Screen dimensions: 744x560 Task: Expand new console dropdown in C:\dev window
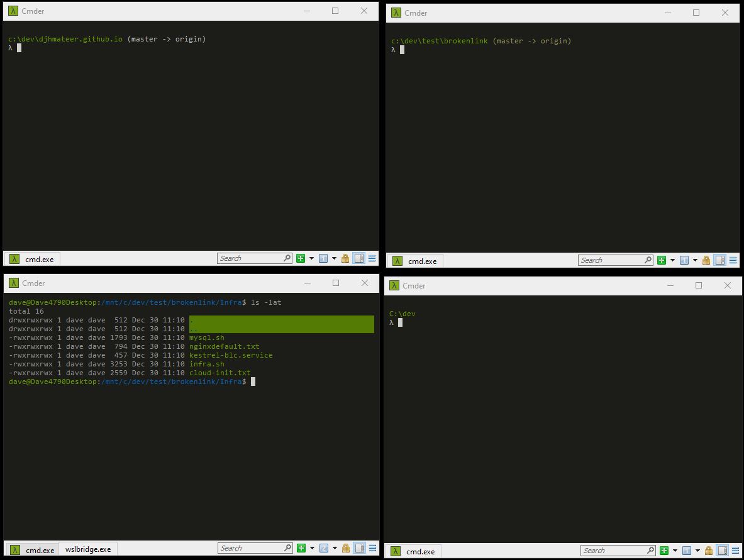[x=675, y=551]
